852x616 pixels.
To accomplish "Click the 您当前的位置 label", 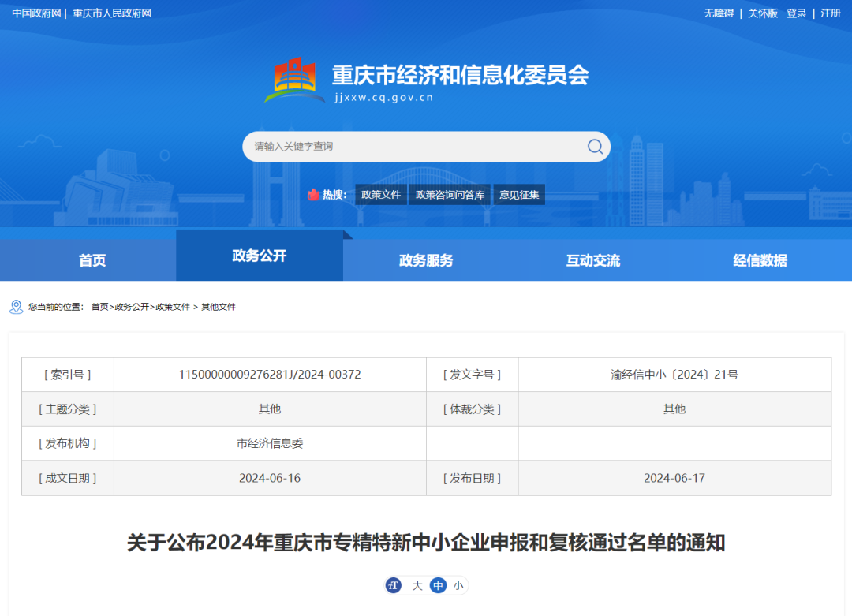I will point(56,307).
